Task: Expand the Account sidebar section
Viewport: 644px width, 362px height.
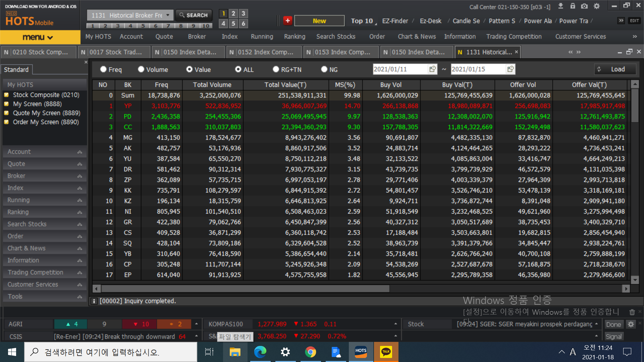Action: tap(45, 152)
